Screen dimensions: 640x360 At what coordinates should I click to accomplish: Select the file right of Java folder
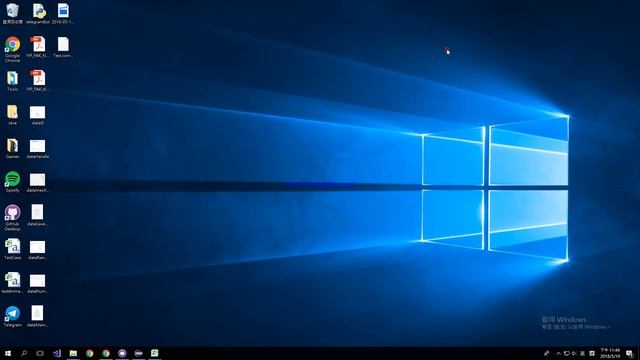pos(38,115)
